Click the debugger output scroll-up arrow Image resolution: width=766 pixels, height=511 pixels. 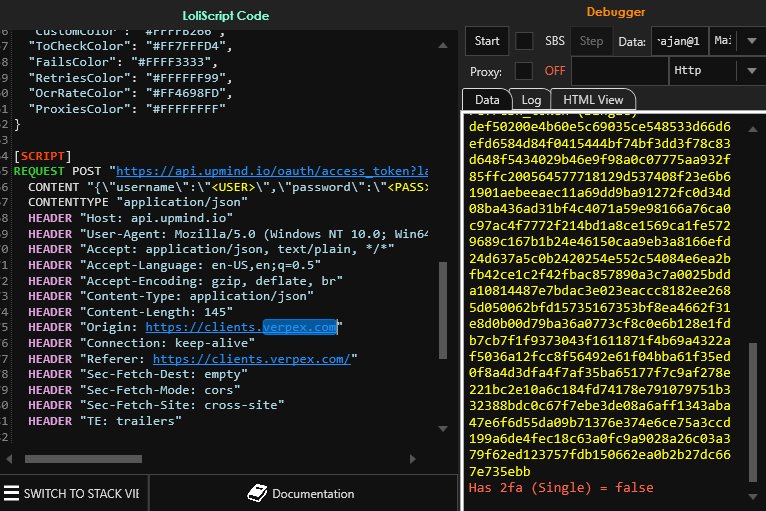pyautogui.click(x=753, y=129)
